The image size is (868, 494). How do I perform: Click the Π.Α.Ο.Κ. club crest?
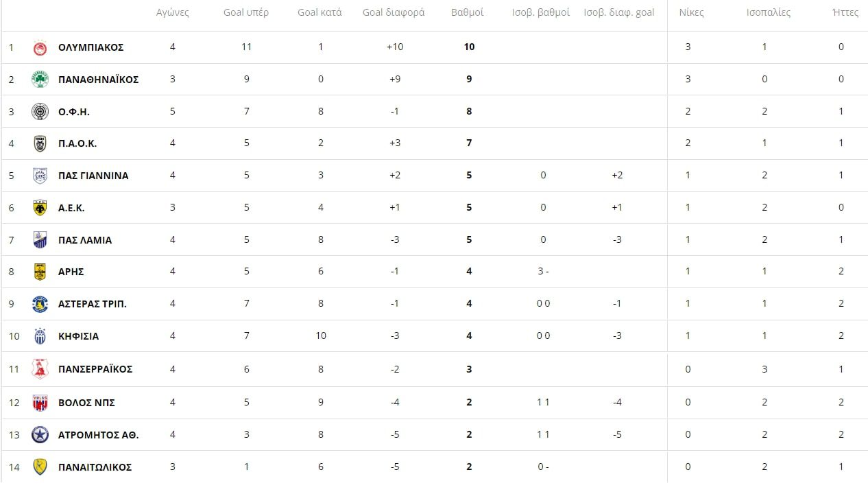tap(40, 143)
